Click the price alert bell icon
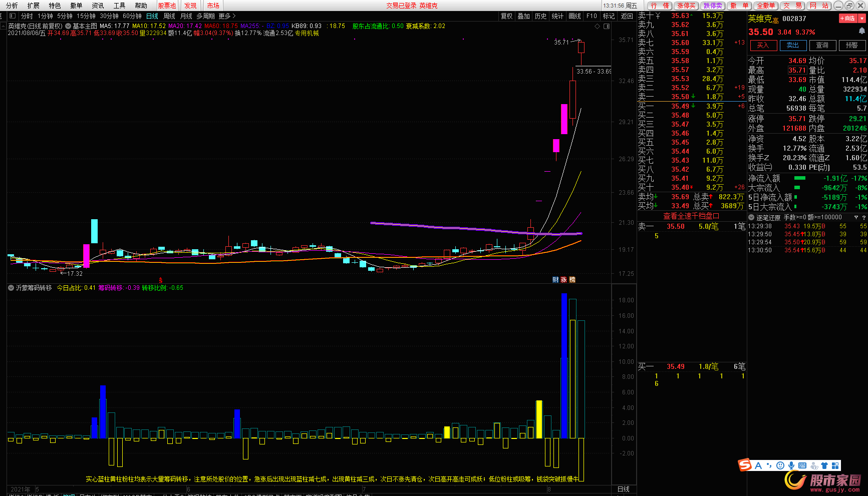The width and height of the screenshot is (868, 496). tap(861, 32)
